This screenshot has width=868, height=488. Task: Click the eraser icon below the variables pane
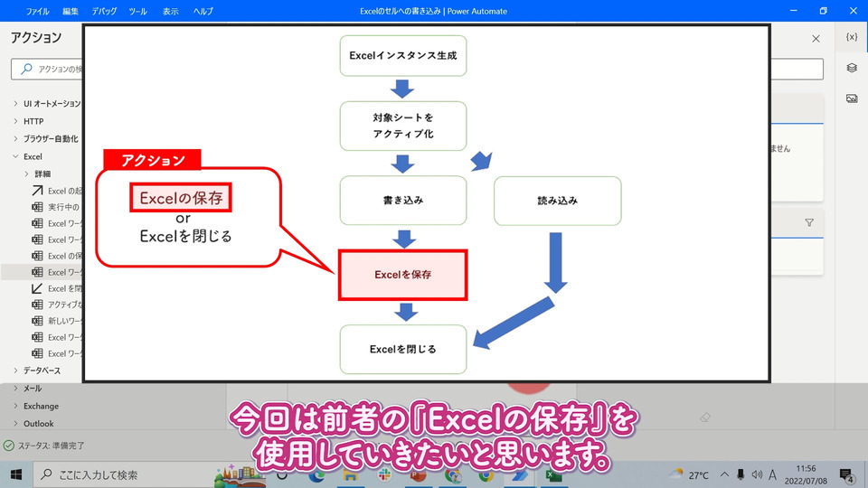(704, 418)
